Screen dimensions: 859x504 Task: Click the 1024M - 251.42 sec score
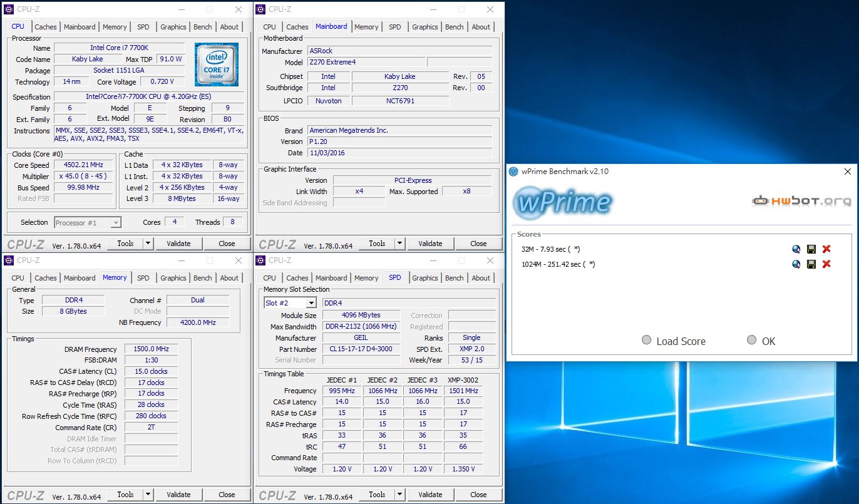coord(558,264)
